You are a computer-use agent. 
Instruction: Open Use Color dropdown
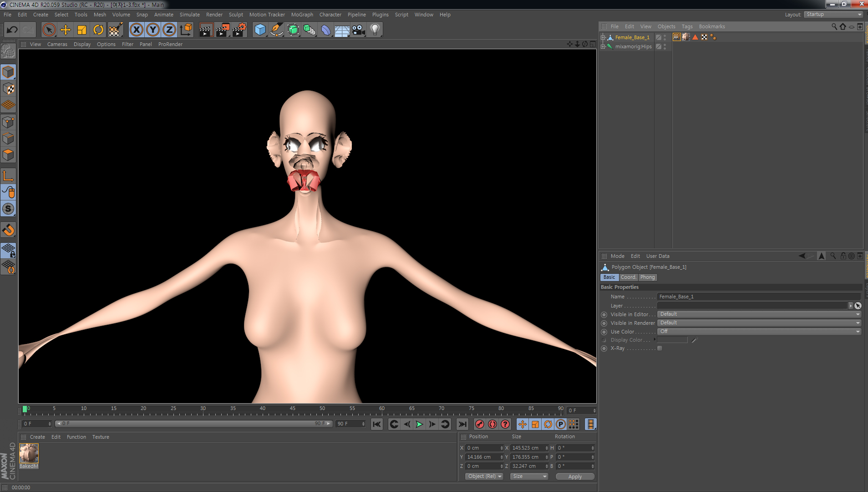coord(759,332)
